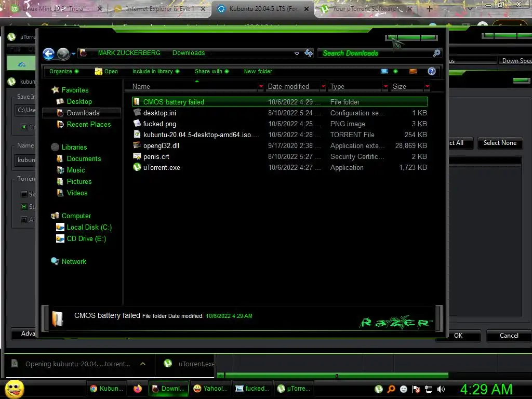Click Select None in uTorrent dialog
Screen dimensions: 532x399
click(x=500, y=143)
